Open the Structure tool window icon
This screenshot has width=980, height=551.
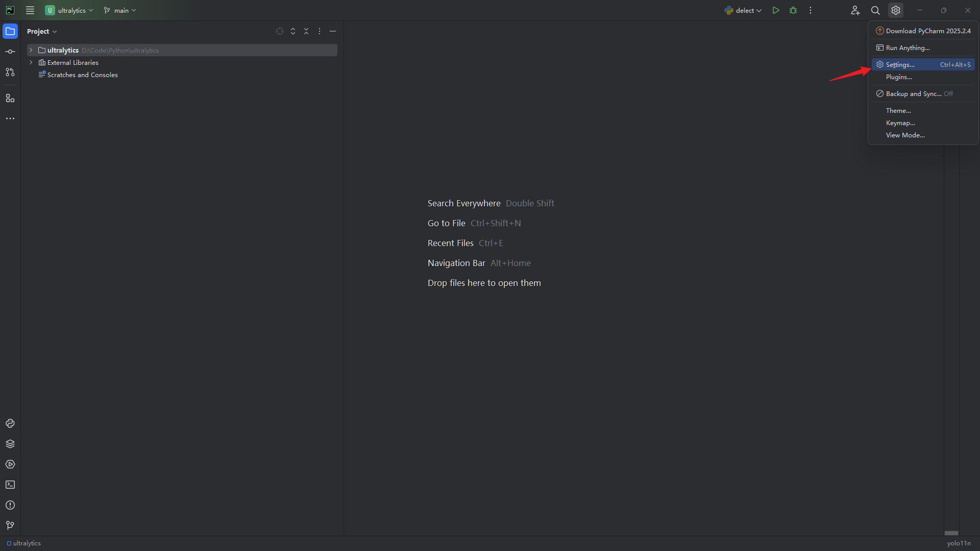[10, 98]
